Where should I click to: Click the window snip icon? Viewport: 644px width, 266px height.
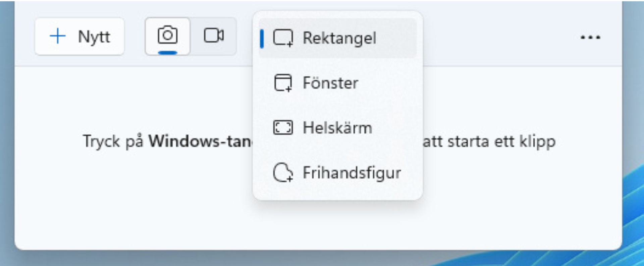[x=283, y=83]
